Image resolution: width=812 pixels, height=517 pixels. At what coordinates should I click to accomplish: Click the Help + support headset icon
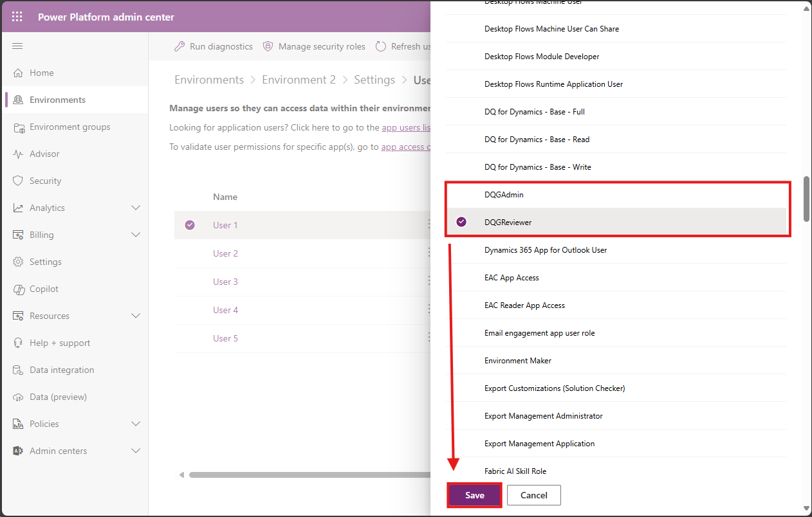[x=18, y=343]
